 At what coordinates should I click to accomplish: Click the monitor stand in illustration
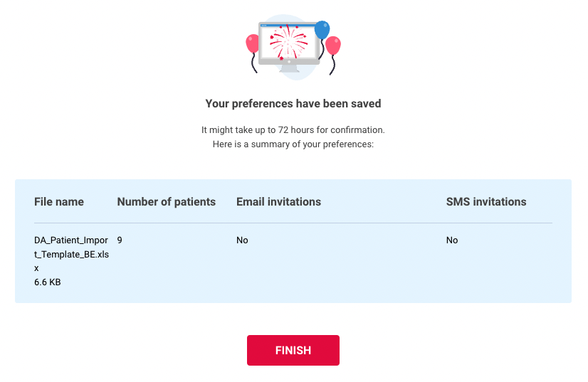[289, 68]
